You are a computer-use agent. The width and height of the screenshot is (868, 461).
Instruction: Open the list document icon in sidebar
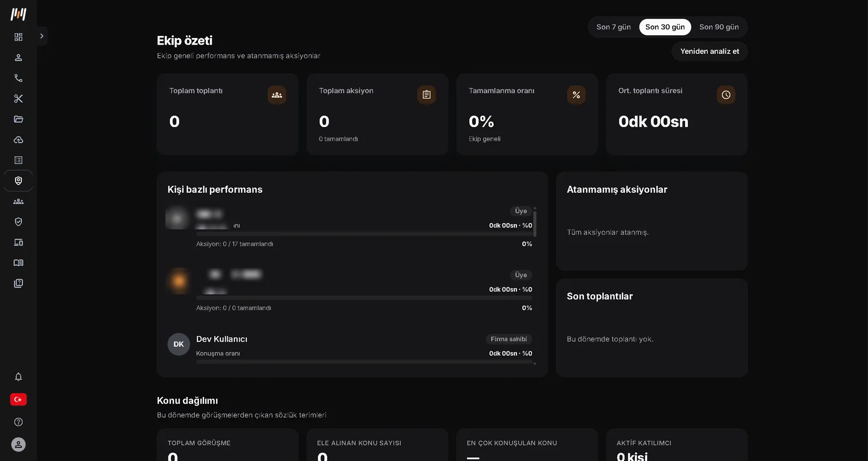click(18, 160)
